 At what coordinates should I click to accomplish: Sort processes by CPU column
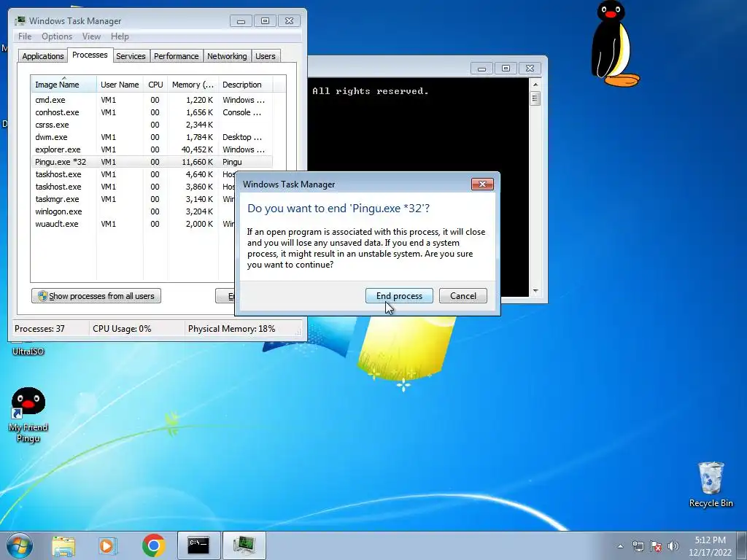click(x=155, y=85)
